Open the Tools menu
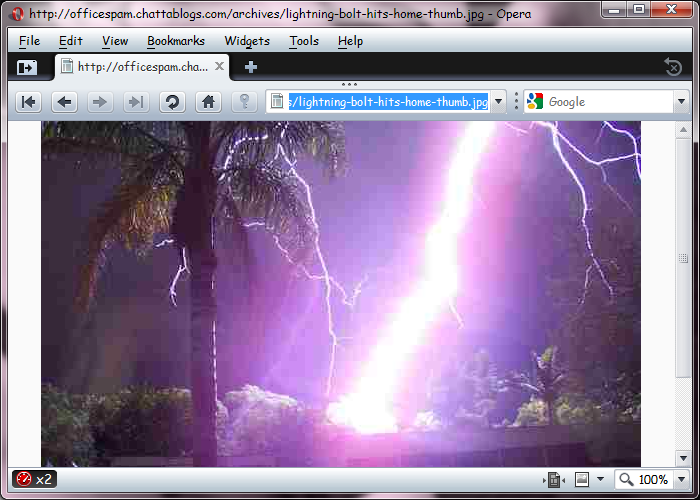The width and height of the screenshot is (700, 500). pyautogui.click(x=304, y=41)
